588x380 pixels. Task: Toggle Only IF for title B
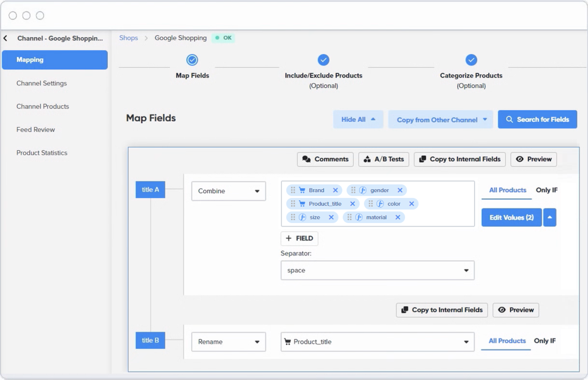(x=544, y=341)
